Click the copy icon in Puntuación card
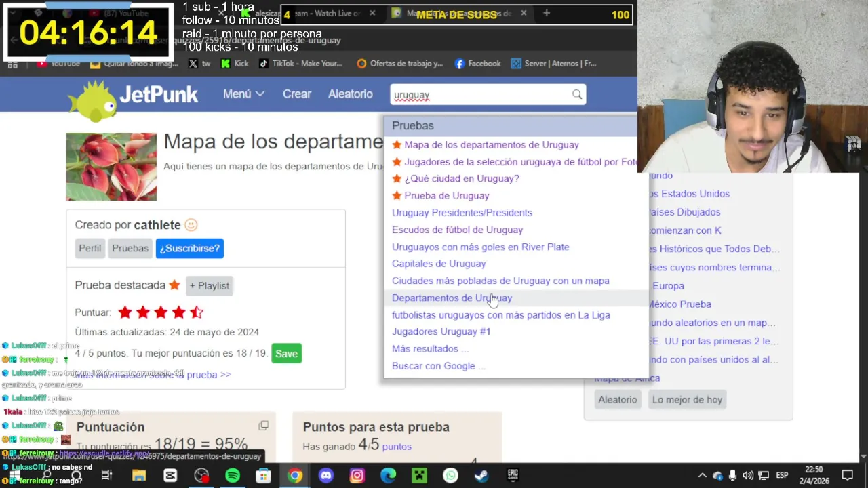868x488 pixels. point(263,426)
